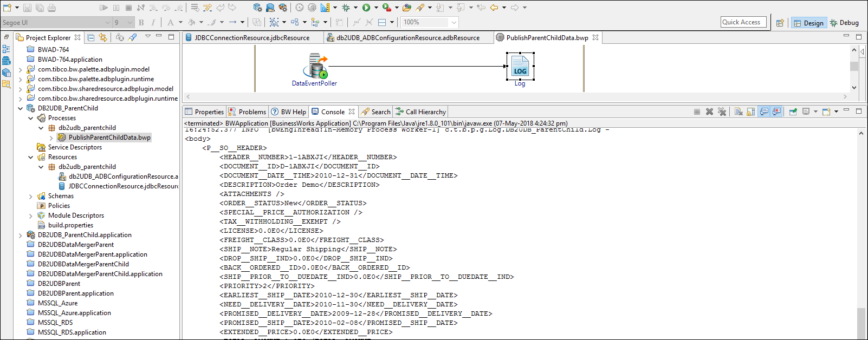The height and width of the screenshot is (340, 868).
Task: Click the Open Perspective icon
Action: pos(780,23)
